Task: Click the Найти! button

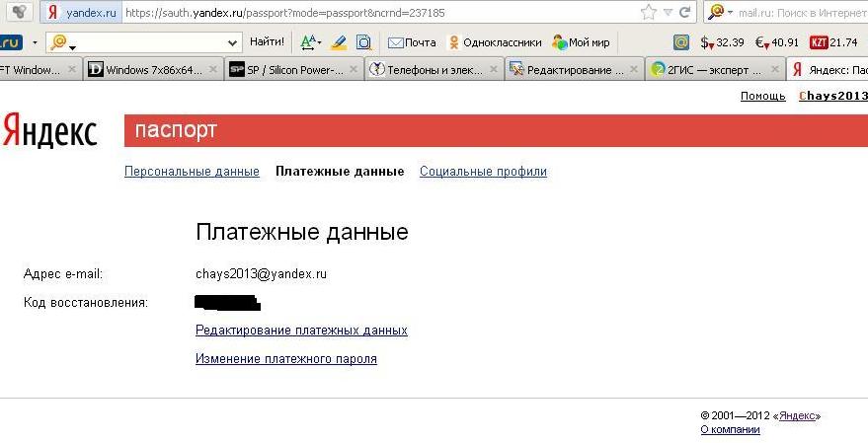Action: point(267,42)
